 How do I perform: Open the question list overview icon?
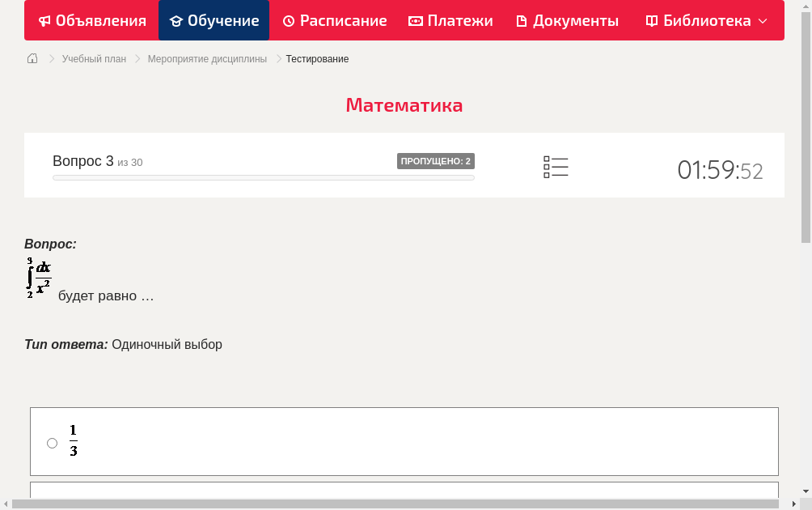556,166
